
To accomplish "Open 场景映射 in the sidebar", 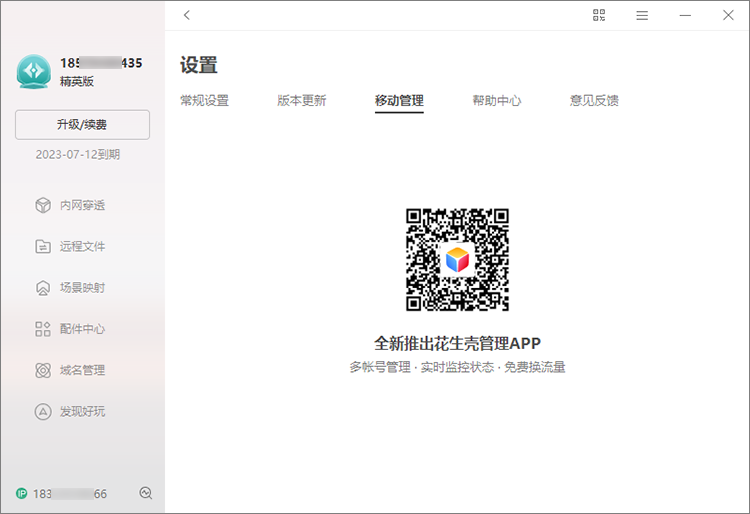I will click(82, 288).
